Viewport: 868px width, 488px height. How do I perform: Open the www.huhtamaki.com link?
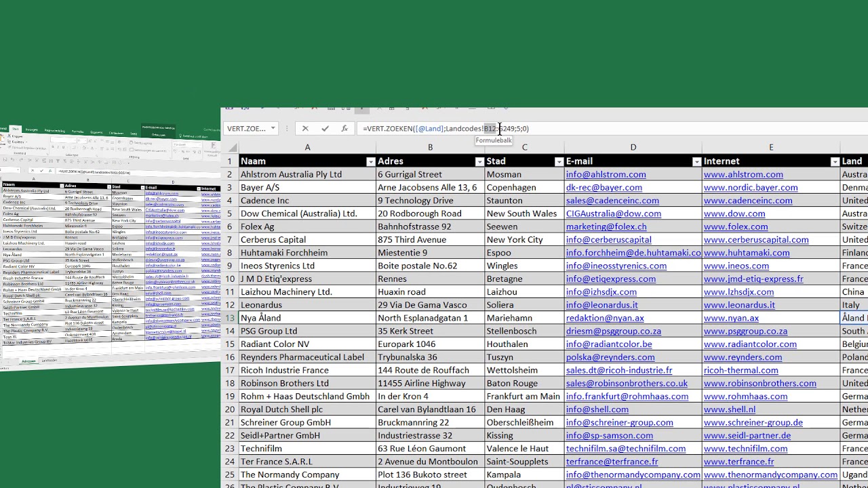(747, 253)
